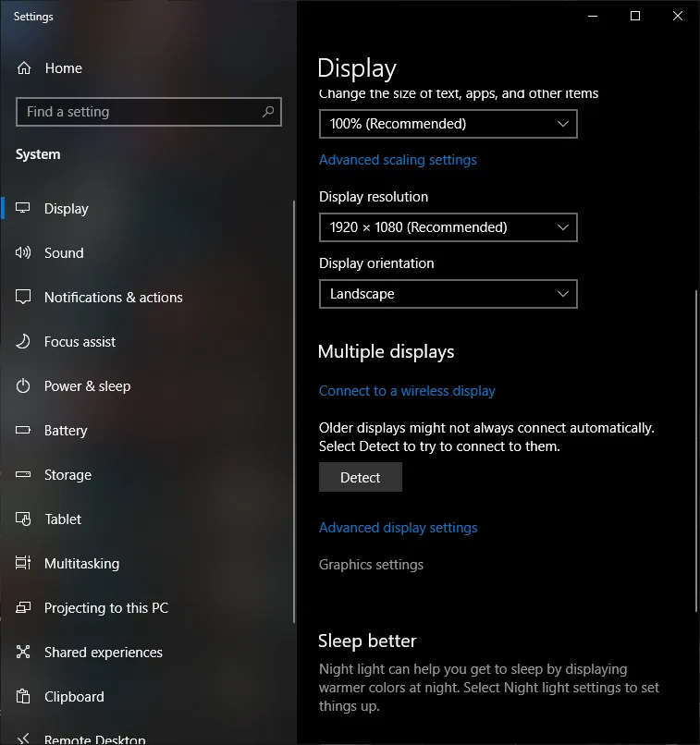Click the Multitasking icon
This screenshot has height=745, width=700.
[23, 563]
